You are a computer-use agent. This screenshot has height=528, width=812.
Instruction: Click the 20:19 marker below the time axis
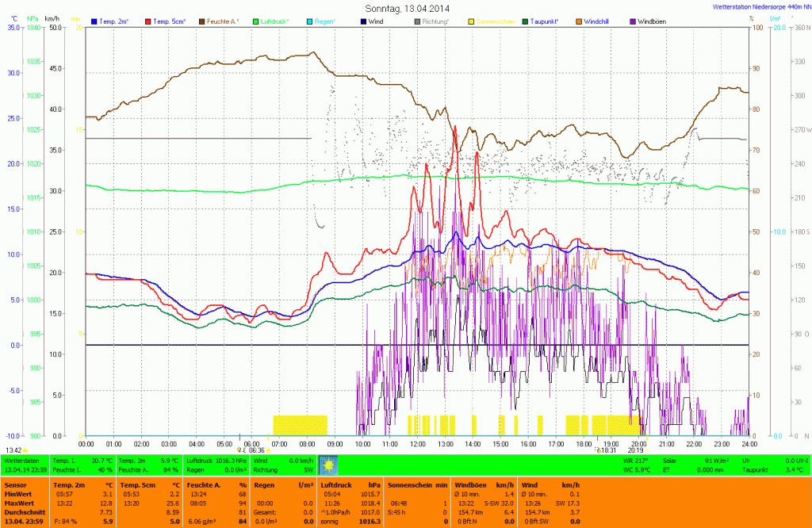pos(635,450)
